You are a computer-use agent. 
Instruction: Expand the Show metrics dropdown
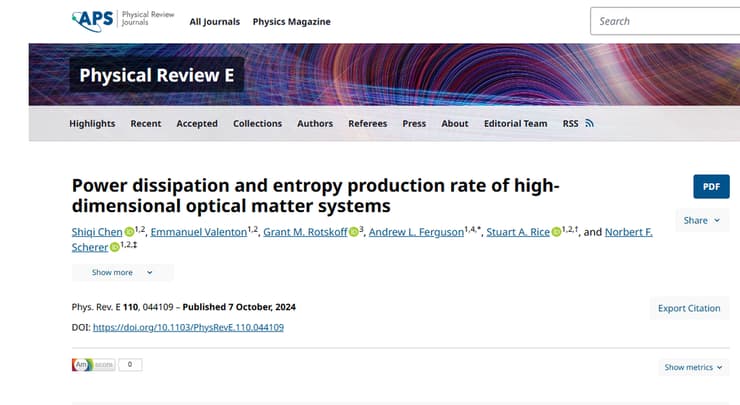pos(694,367)
